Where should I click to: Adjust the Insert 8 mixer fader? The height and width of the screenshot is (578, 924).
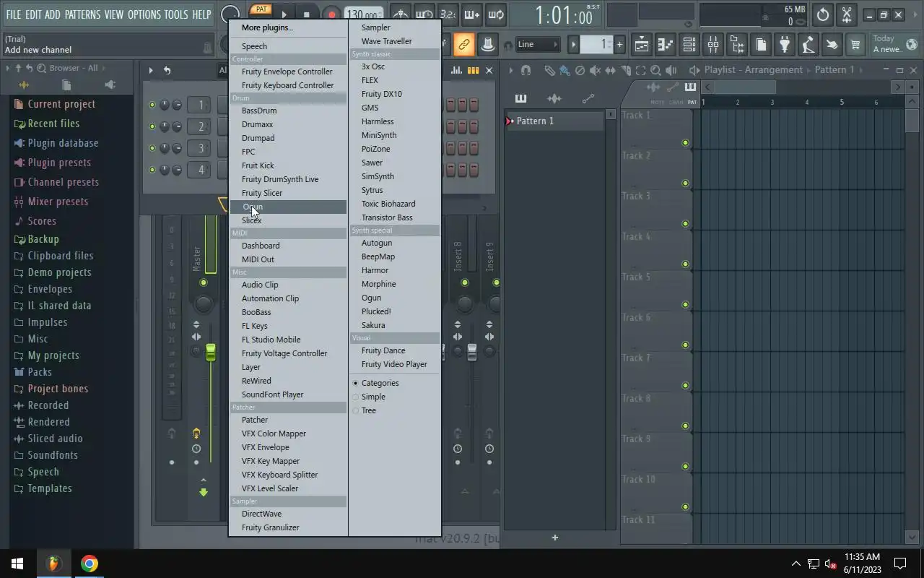click(x=472, y=352)
